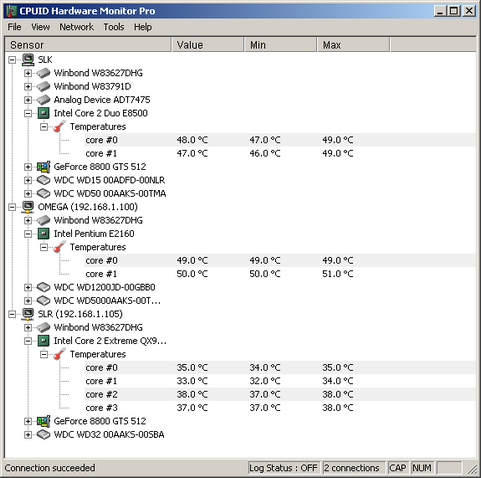Click the Min column header
Viewport: 481px width, 478px height.
(281, 45)
